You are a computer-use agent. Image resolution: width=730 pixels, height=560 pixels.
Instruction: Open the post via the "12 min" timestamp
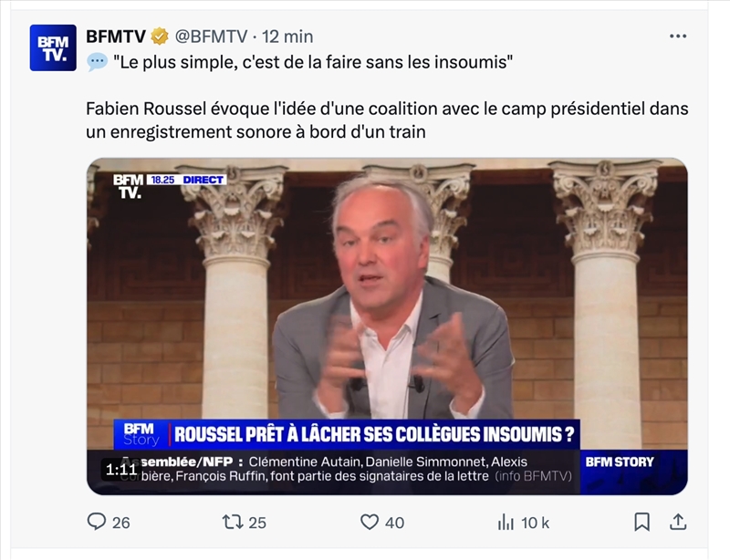click(x=287, y=36)
